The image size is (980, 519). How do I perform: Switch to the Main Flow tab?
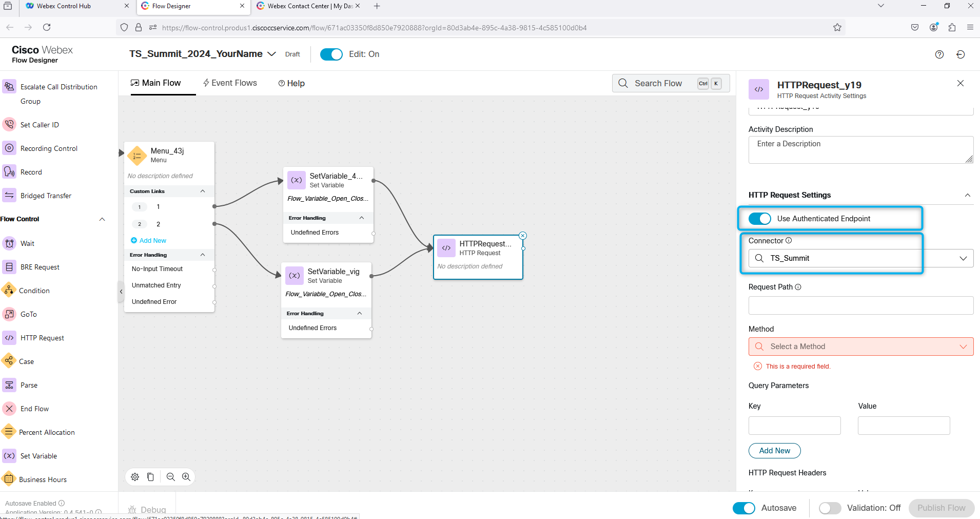(x=156, y=83)
